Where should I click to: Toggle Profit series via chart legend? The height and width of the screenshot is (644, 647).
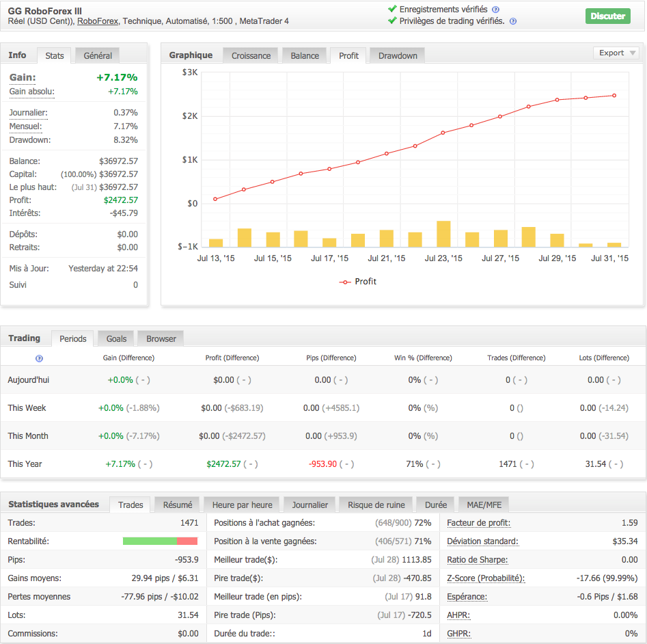coord(358,282)
